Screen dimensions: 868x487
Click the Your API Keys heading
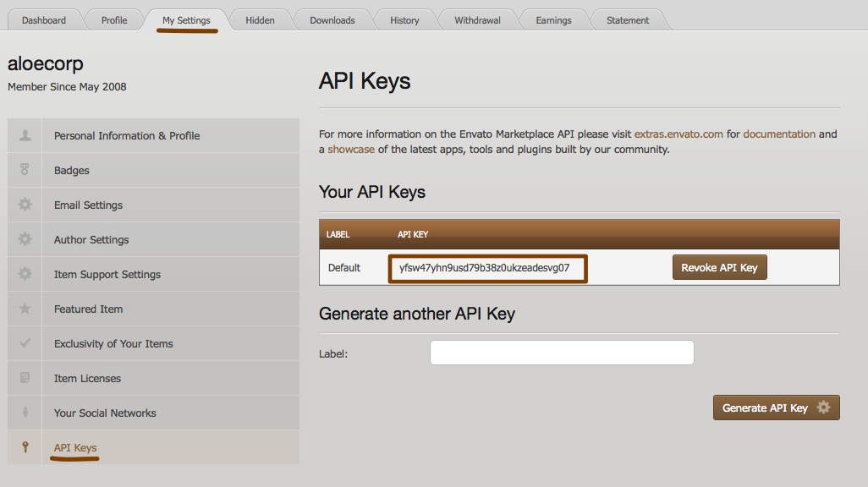coord(372,192)
